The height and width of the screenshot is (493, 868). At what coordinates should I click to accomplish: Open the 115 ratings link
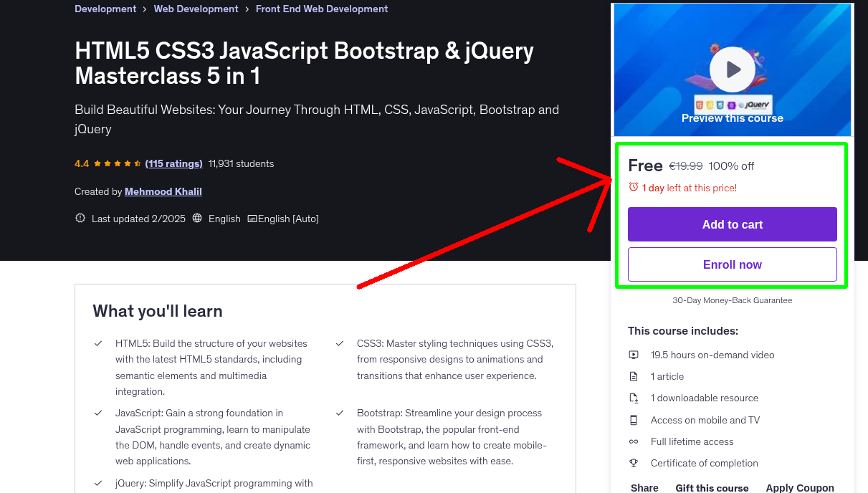click(173, 163)
